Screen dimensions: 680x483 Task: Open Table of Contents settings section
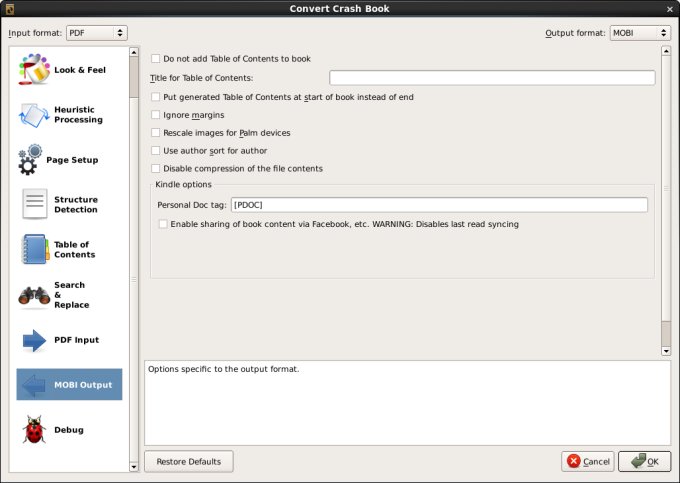(x=75, y=249)
